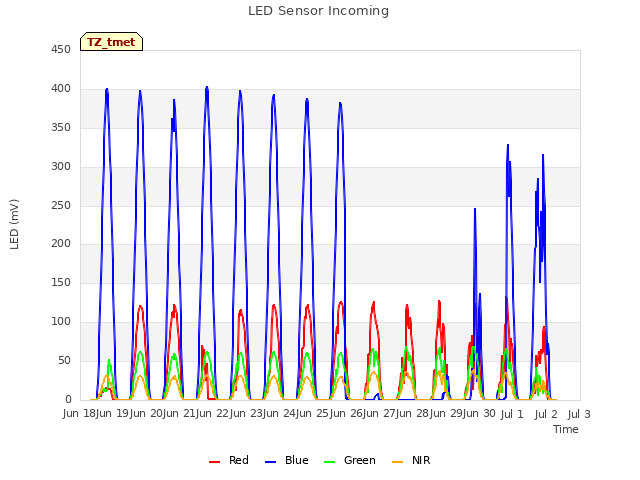Click the green swatch of Green legend
640x480 pixels.
point(329,462)
